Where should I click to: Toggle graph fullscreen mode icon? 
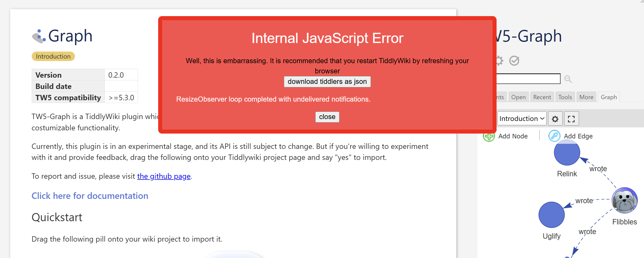pyautogui.click(x=571, y=119)
